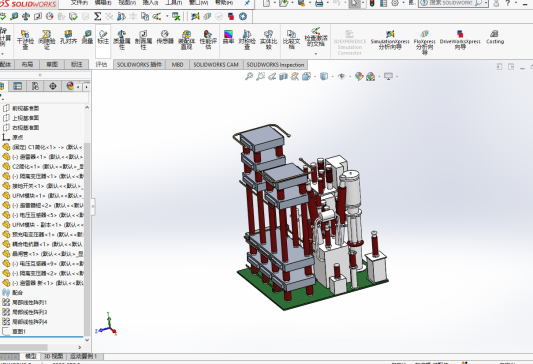The width and height of the screenshot is (533, 364).
Task: Open the PropertyManager tab in feature panel
Action: coord(17,86)
